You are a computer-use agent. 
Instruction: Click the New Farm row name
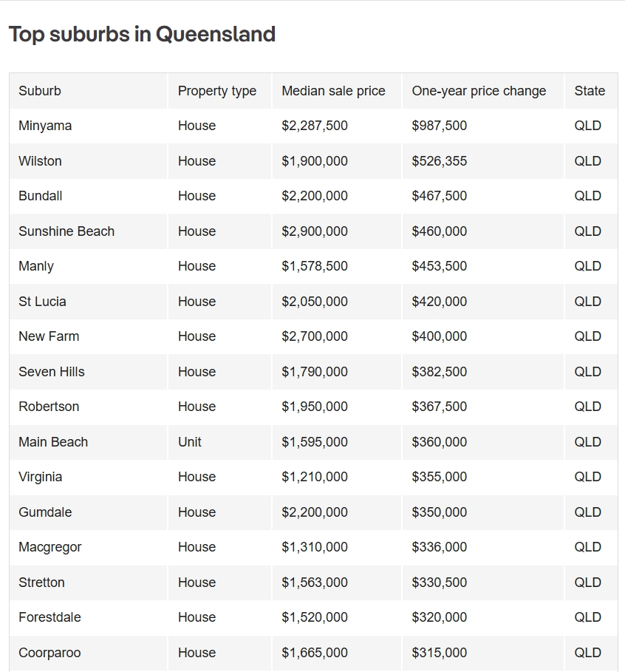coord(49,336)
